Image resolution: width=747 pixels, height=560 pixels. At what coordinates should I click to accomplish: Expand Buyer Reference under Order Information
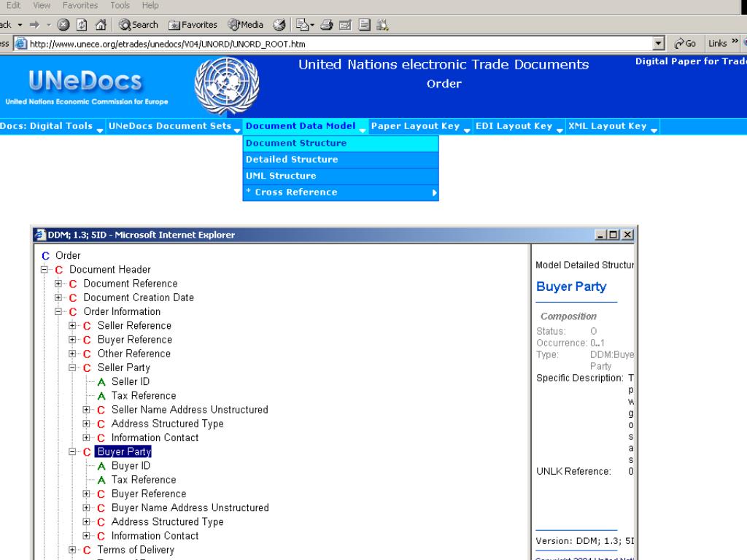pyautogui.click(x=72, y=340)
